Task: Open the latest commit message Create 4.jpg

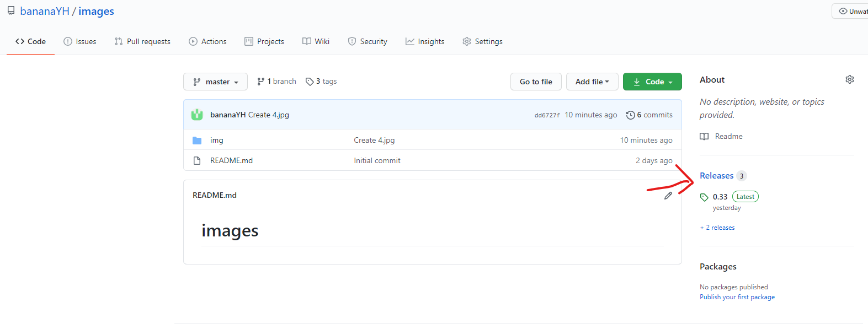Action: (x=269, y=115)
